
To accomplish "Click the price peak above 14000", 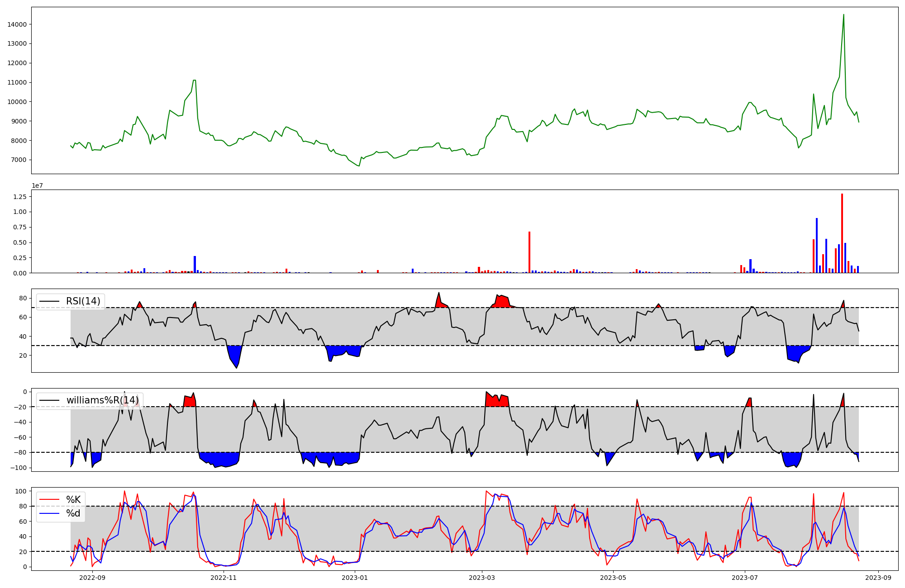I will pyautogui.click(x=843, y=15).
